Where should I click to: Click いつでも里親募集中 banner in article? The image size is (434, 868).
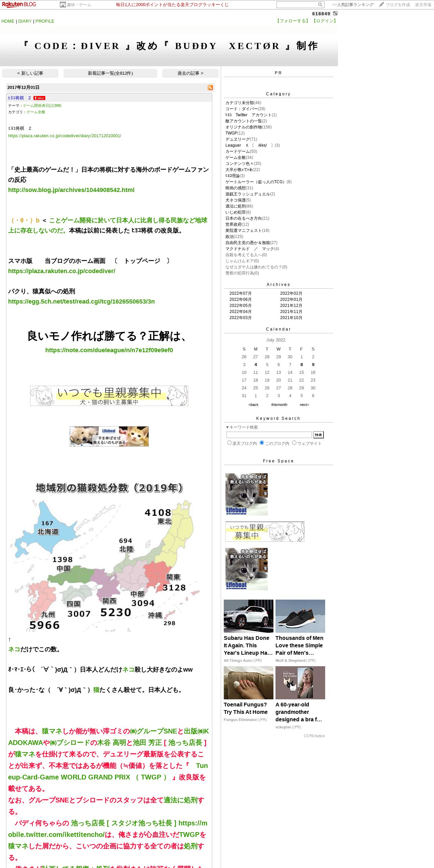pos(109,396)
